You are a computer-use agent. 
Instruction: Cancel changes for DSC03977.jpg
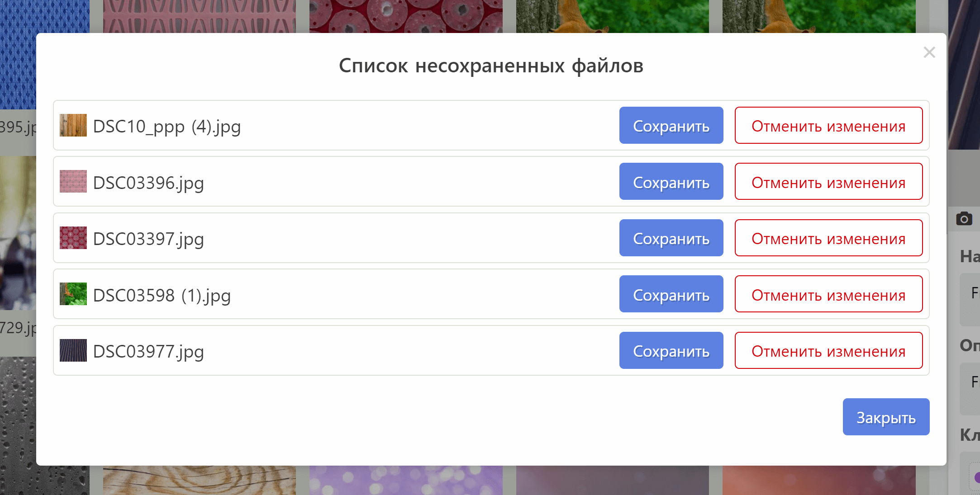829,350
